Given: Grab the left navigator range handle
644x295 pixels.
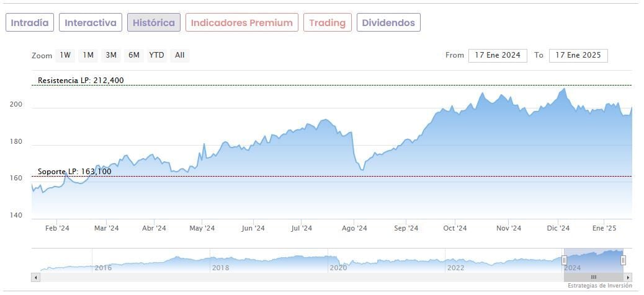Looking at the screenshot, I should pyautogui.click(x=564, y=260).
